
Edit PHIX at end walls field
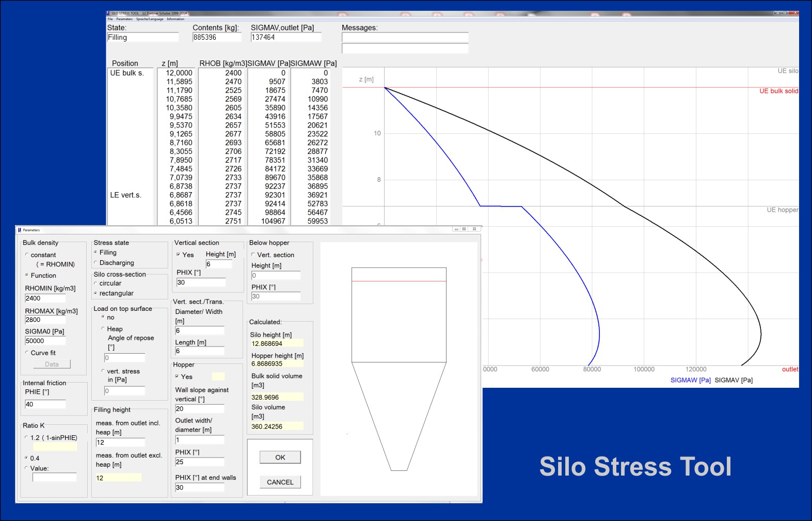point(200,487)
